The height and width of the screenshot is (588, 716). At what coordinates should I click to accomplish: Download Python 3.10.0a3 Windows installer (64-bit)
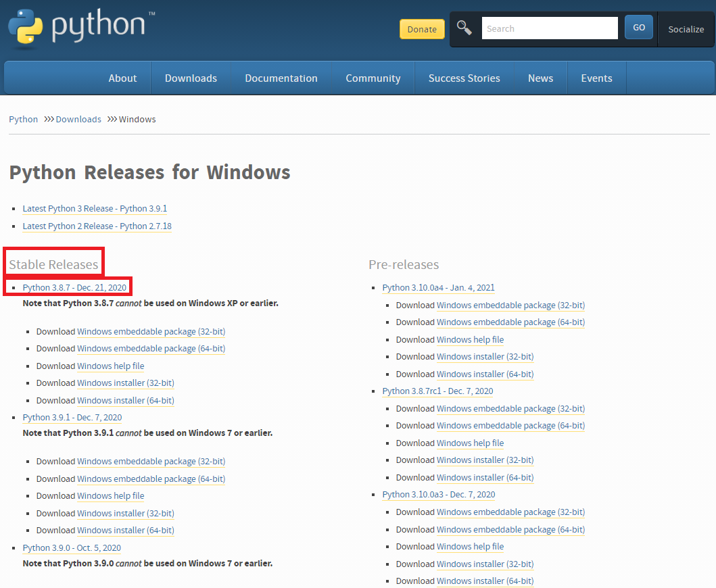click(485, 581)
